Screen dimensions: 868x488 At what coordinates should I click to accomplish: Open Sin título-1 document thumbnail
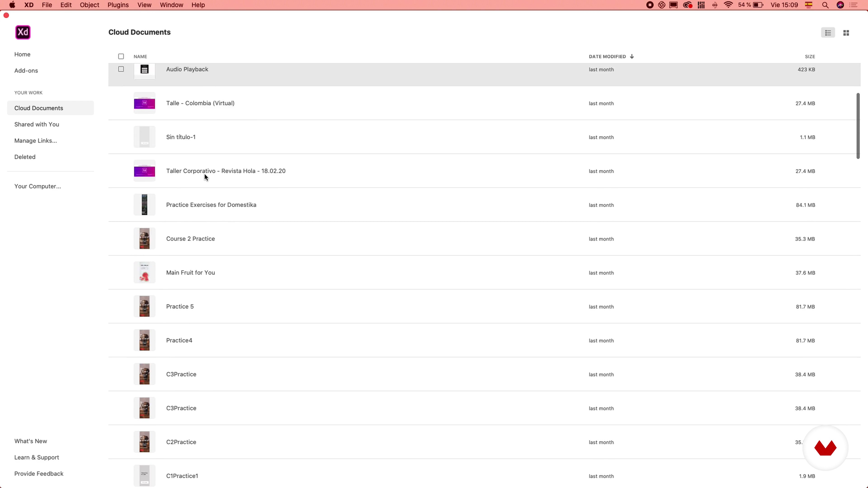tap(145, 137)
